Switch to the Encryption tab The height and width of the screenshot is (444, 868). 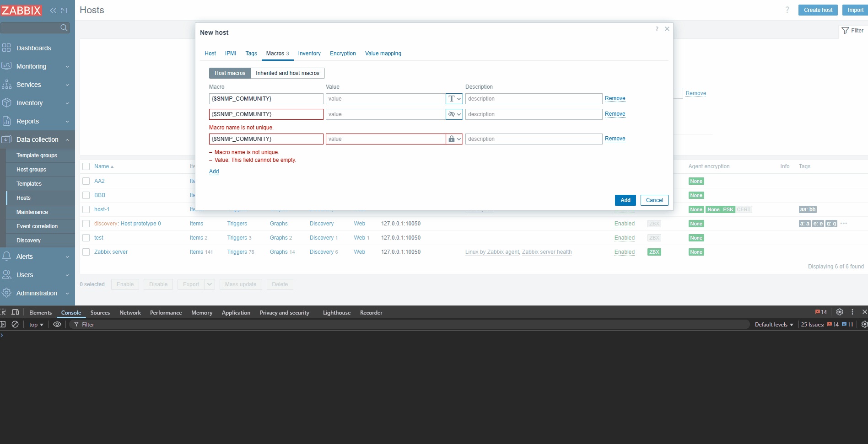[x=343, y=53]
